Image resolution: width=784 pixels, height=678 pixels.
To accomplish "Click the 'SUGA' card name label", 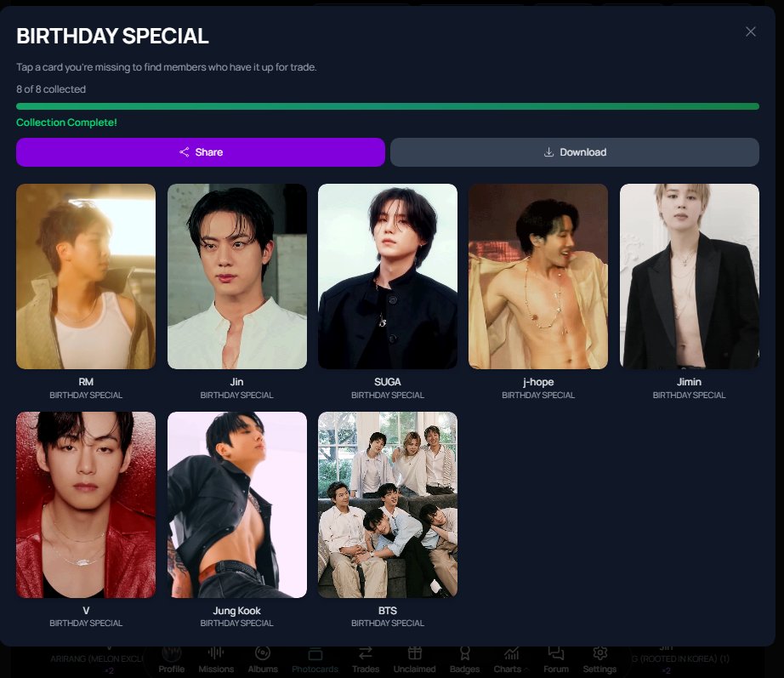I will 388,382.
